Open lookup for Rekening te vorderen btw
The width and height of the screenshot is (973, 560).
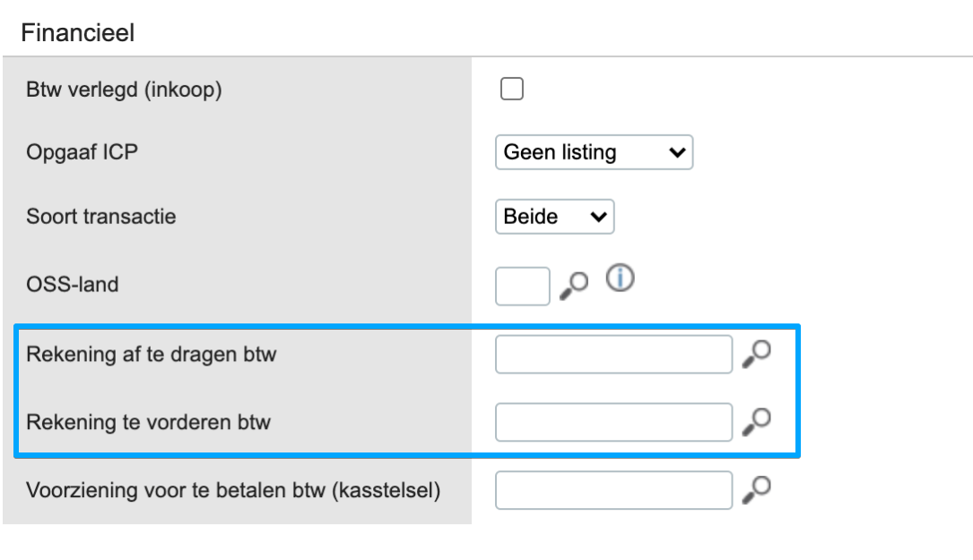[756, 421]
